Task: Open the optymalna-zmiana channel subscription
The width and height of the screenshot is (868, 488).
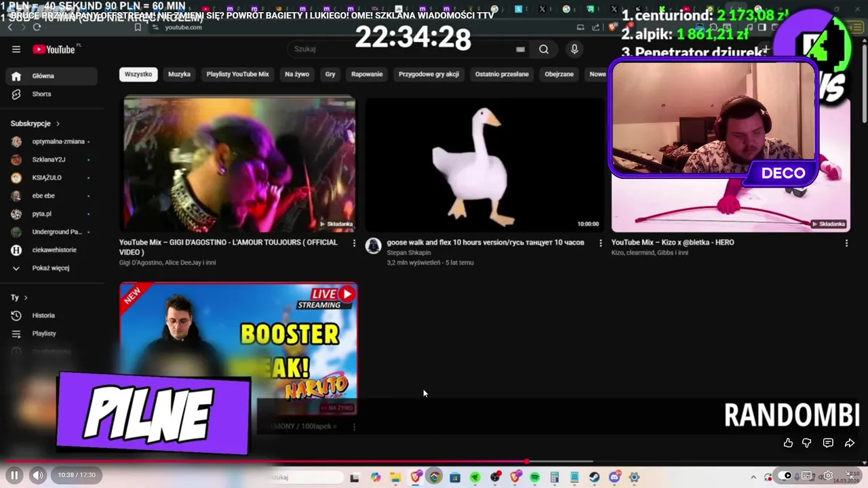Action: tap(52, 142)
